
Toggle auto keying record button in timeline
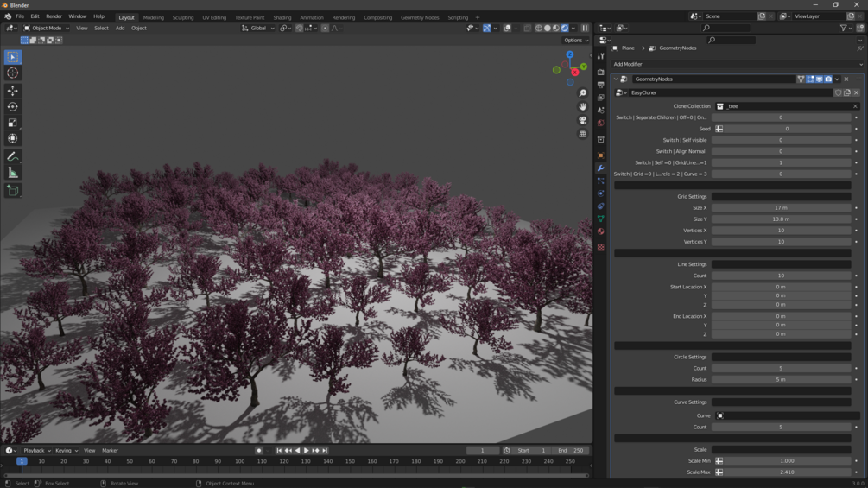pos(258,451)
